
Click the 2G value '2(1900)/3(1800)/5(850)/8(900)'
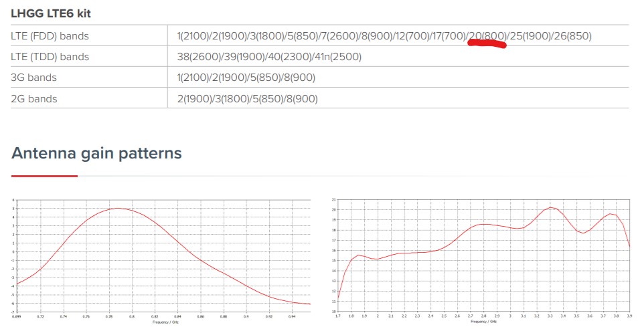[248, 99]
